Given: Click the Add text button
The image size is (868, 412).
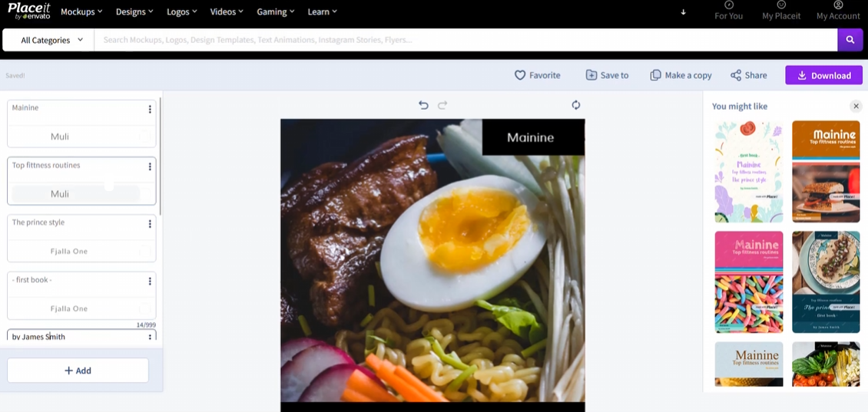Looking at the screenshot, I should [x=78, y=371].
